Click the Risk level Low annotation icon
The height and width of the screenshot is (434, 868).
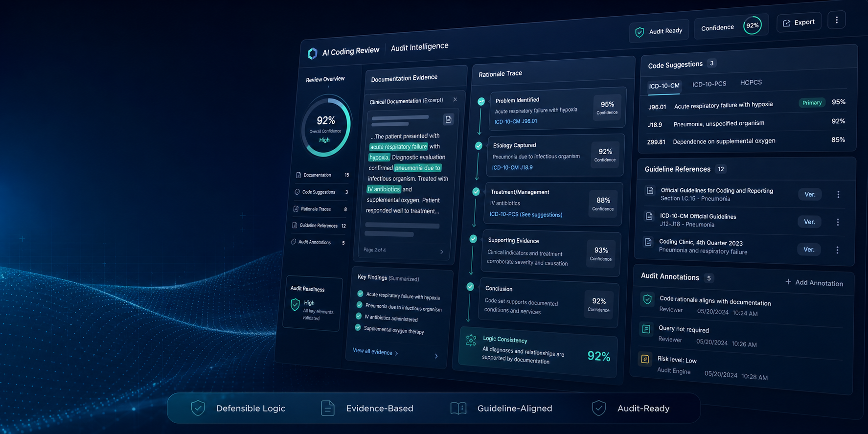(645, 359)
